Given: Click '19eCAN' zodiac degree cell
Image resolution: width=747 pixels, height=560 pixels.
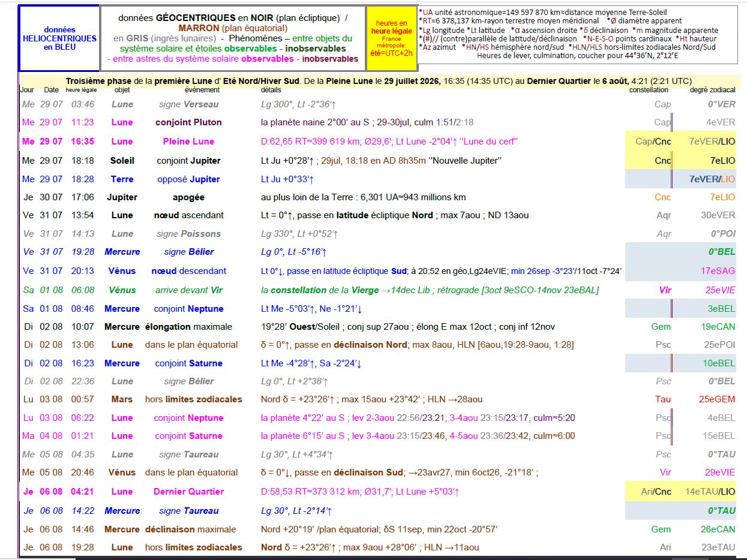Looking at the screenshot, I should click(718, 327).
